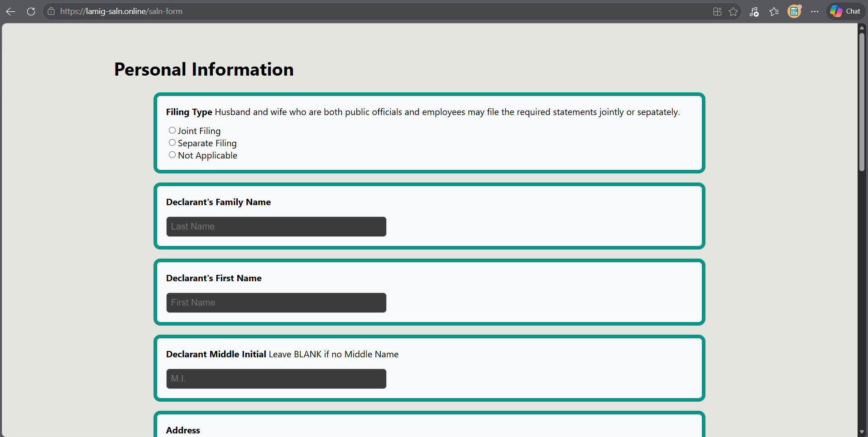
Task: Click the scrollbar up arrow
Action: click(x=862, y=28)
